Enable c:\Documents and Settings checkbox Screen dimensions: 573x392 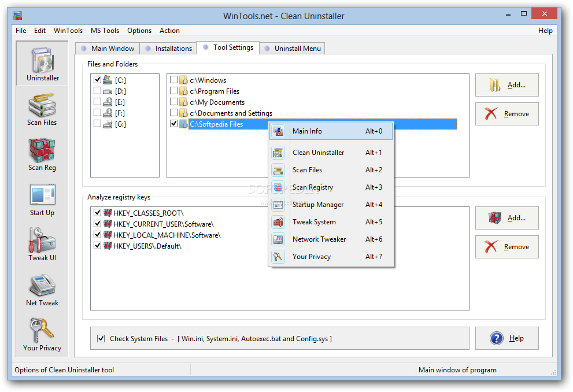(x=173, y=112)
